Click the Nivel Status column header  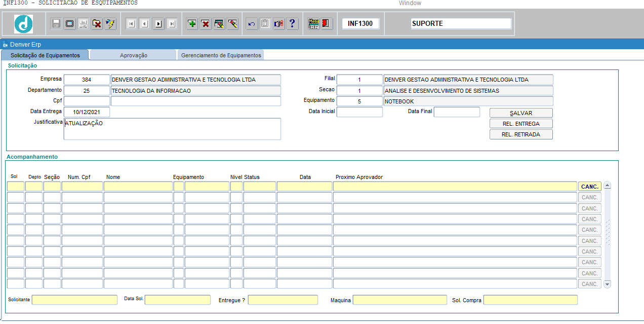click(x=245, y=177)
